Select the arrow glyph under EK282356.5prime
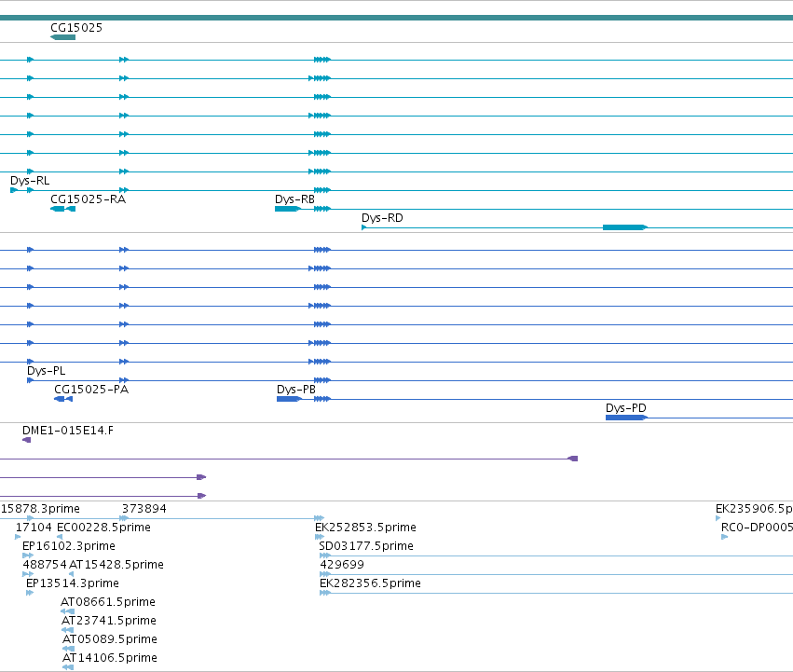Image resolution: width=793 pixels, height=672 pixels. pos(325,593)
